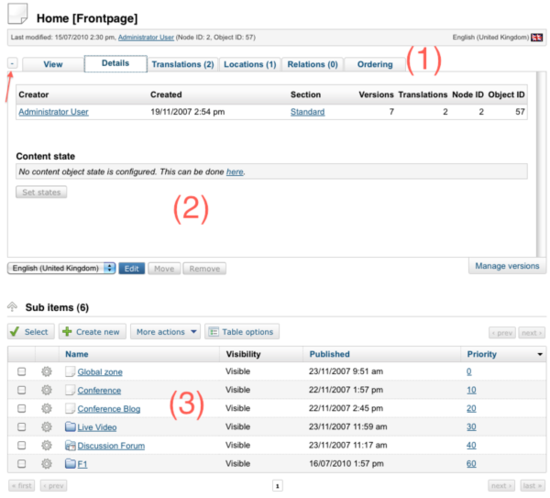
Task: Click the folder icon next to Live Video
Action: click(71, 427)
